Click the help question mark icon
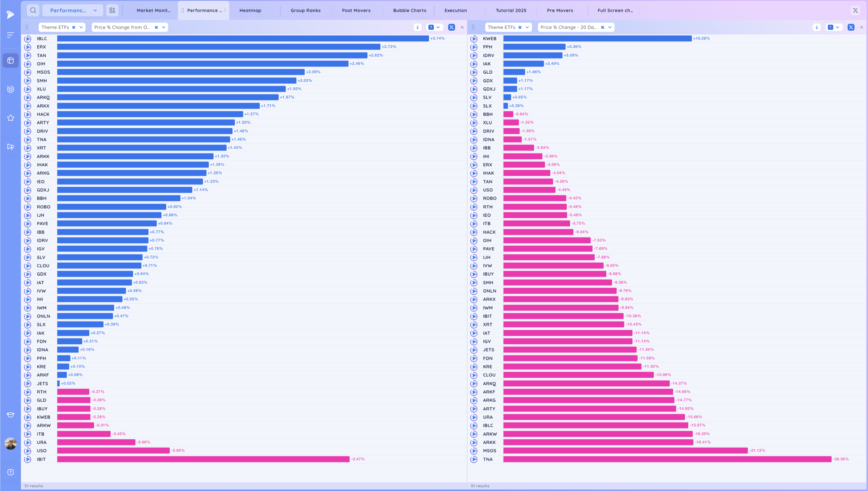 [11, 472]
